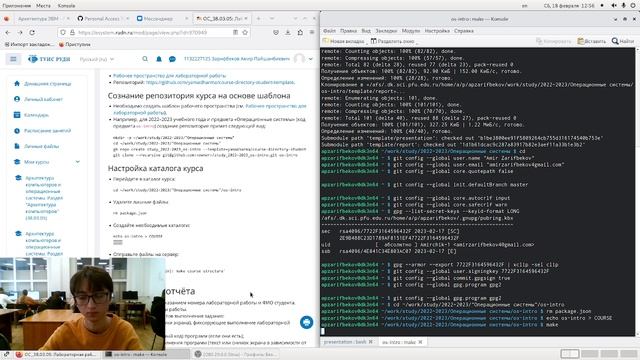Open the list all tabs dropdown in Firefox
This screenshot has height=360, width=640.
click(x=272, y=18)
